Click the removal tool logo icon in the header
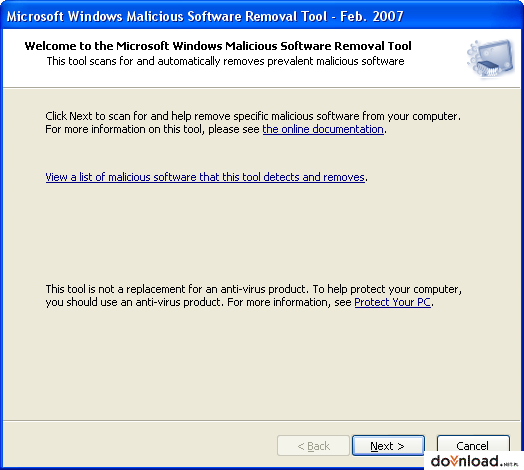 [490, 59]
